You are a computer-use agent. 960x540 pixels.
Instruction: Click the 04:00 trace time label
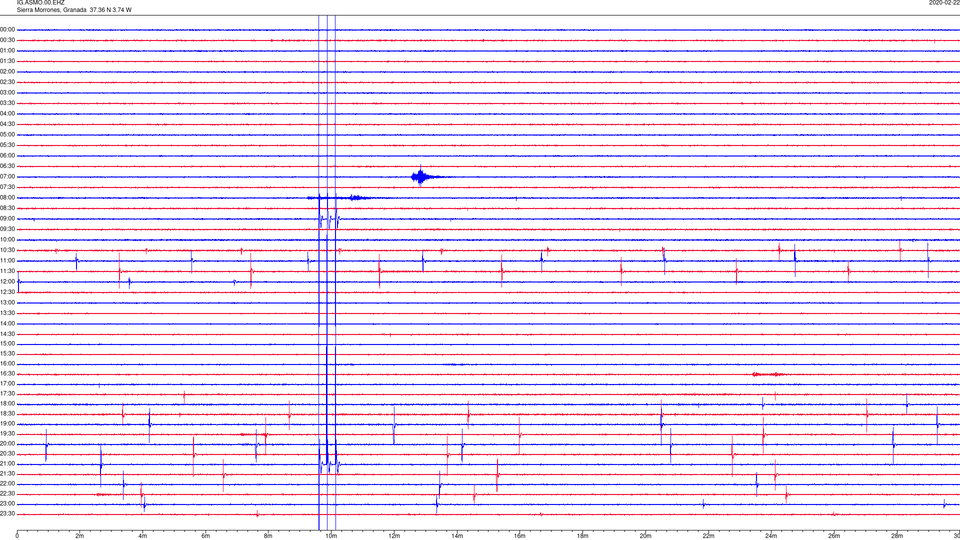7,113
